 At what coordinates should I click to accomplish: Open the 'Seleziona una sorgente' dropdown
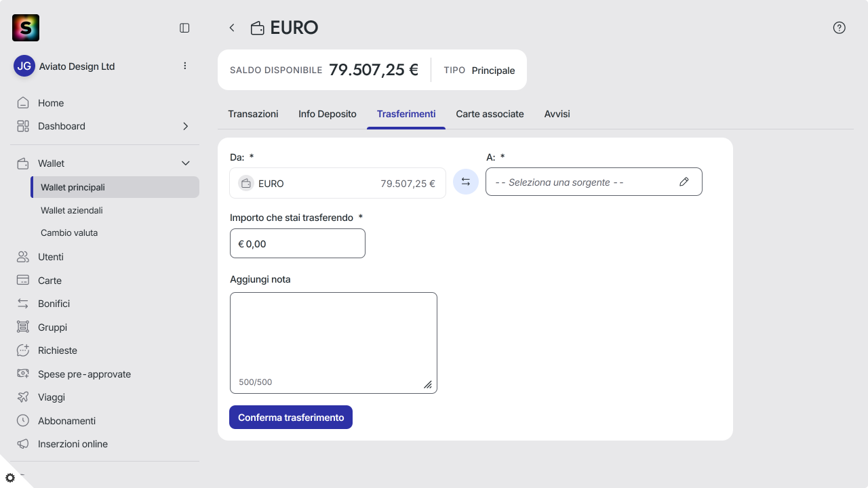tap(594, 182)
